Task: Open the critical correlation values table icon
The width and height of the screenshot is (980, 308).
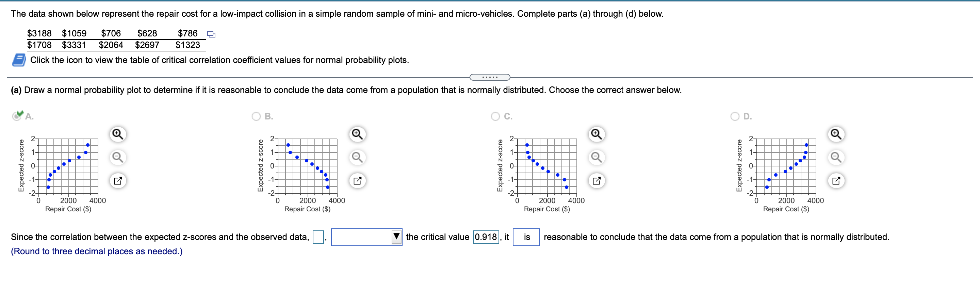Action: [x=18, y=60]
